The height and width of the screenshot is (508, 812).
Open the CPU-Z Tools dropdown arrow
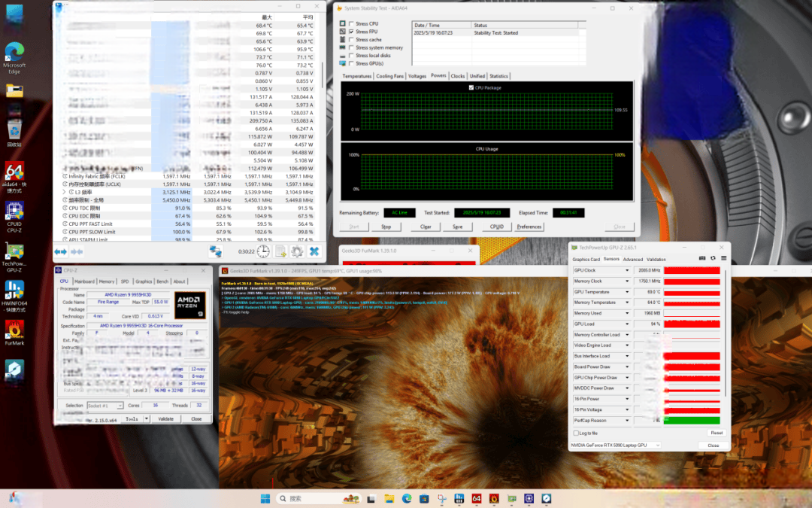coord(147,419)
